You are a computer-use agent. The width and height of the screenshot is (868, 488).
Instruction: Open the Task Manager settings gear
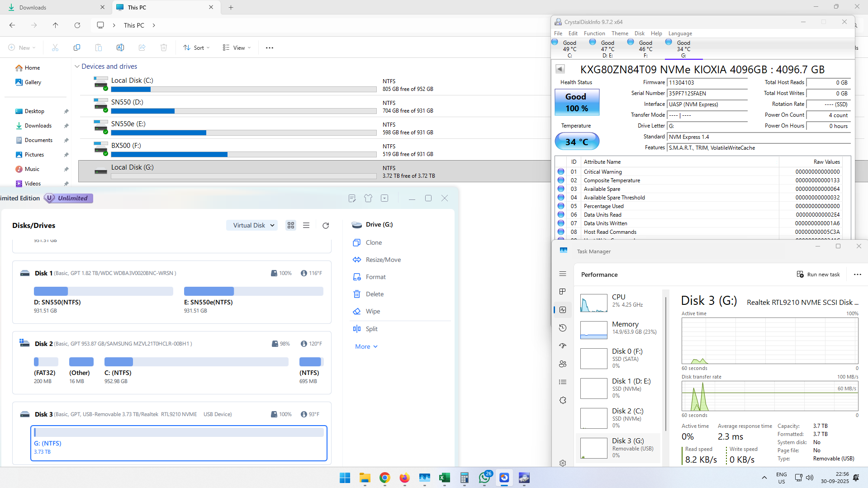pos(563,463)
